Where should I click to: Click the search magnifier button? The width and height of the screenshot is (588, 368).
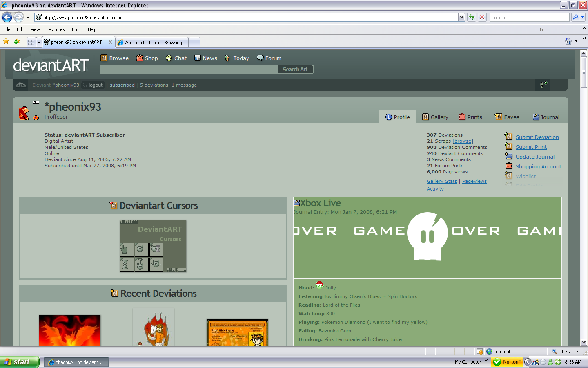click(x=575, y=17)
